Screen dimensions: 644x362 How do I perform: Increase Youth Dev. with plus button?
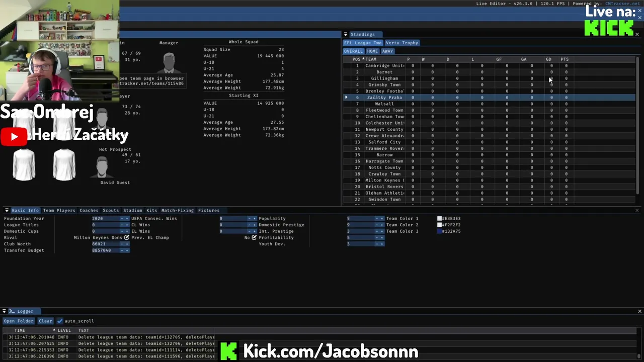(x=382, y=244)
